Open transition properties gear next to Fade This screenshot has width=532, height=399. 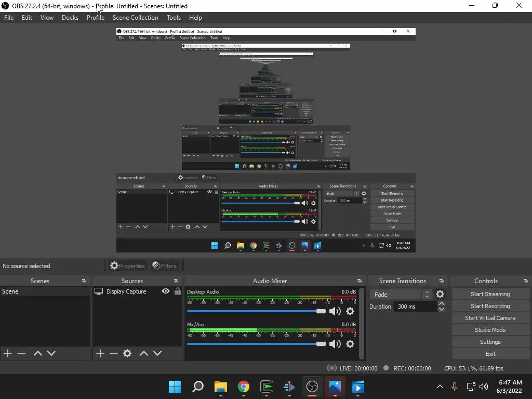440,294
